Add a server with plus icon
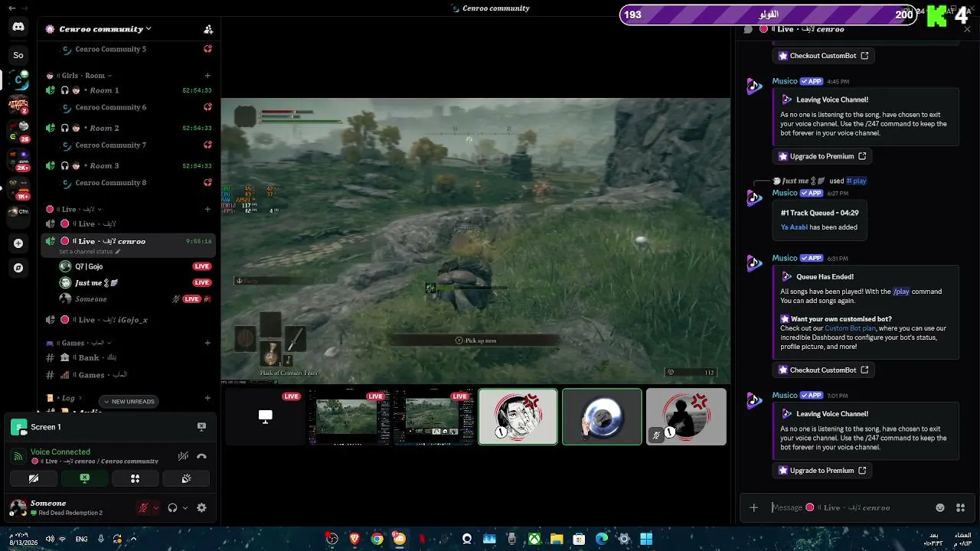Viewport: 980px width, 551px height. pos(18,243)
